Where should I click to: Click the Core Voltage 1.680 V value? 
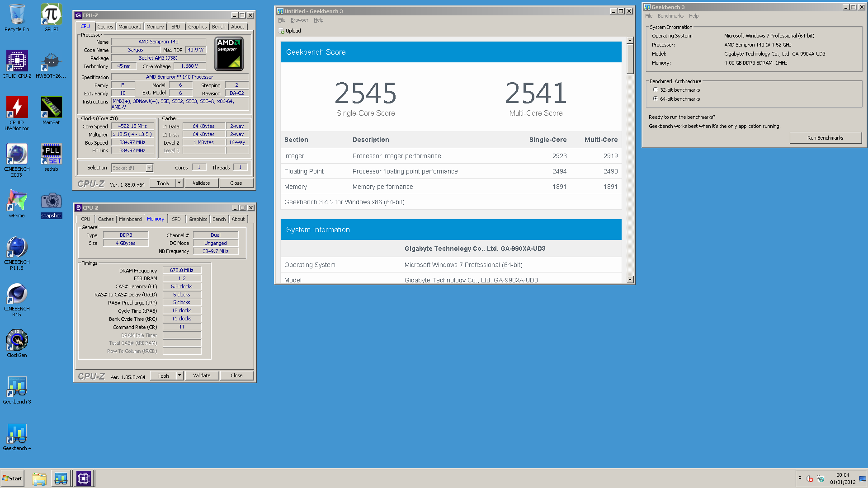(x=189, y=66)
